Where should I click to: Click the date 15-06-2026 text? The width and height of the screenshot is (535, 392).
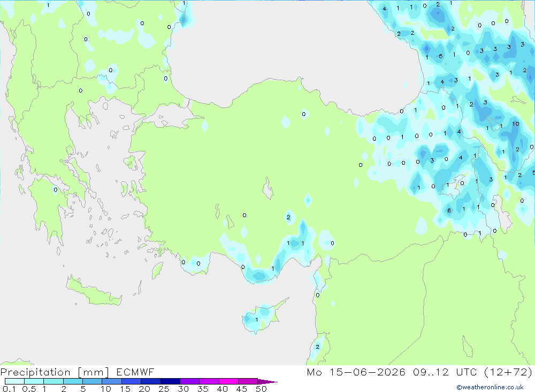tap(367, 372)
